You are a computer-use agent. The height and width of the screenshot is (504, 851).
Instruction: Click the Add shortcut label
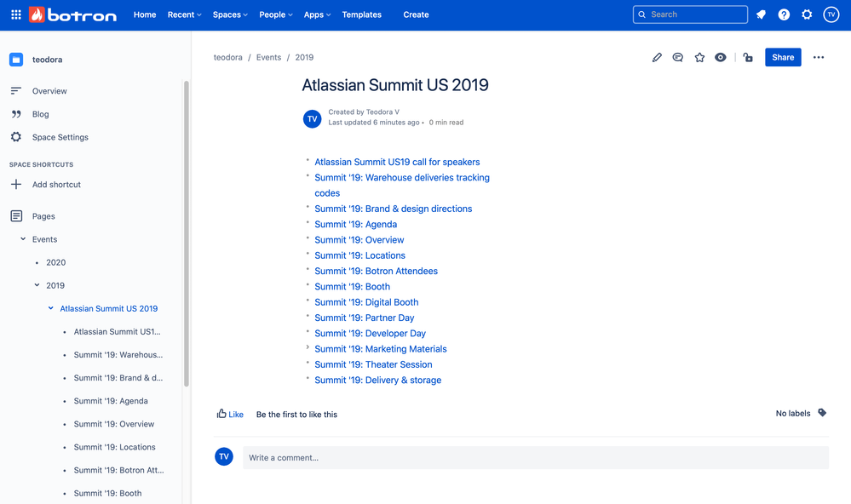click(x=56, y=185)
